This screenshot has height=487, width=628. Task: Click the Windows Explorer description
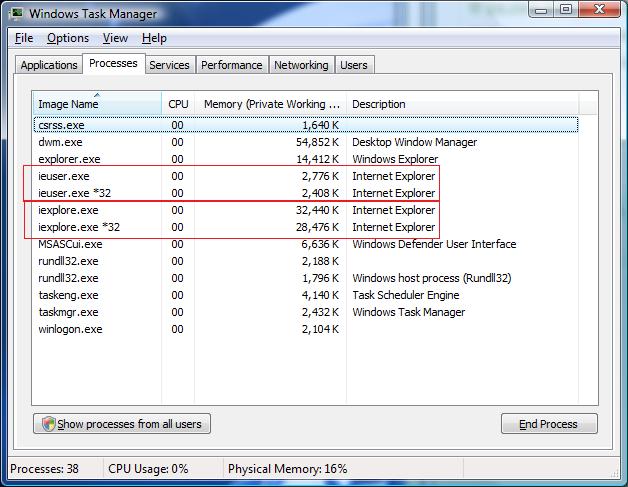tap(395, 159)
